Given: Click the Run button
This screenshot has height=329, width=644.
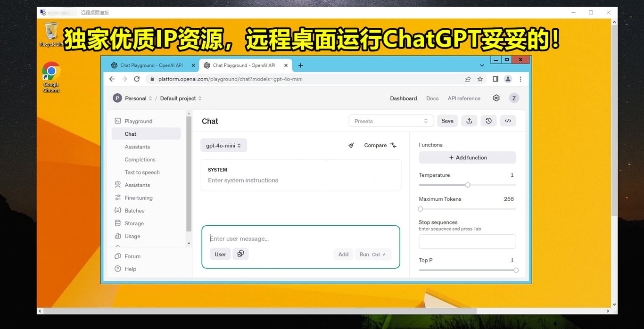Looking at the screenshot, I should click(x=373, y=254).
